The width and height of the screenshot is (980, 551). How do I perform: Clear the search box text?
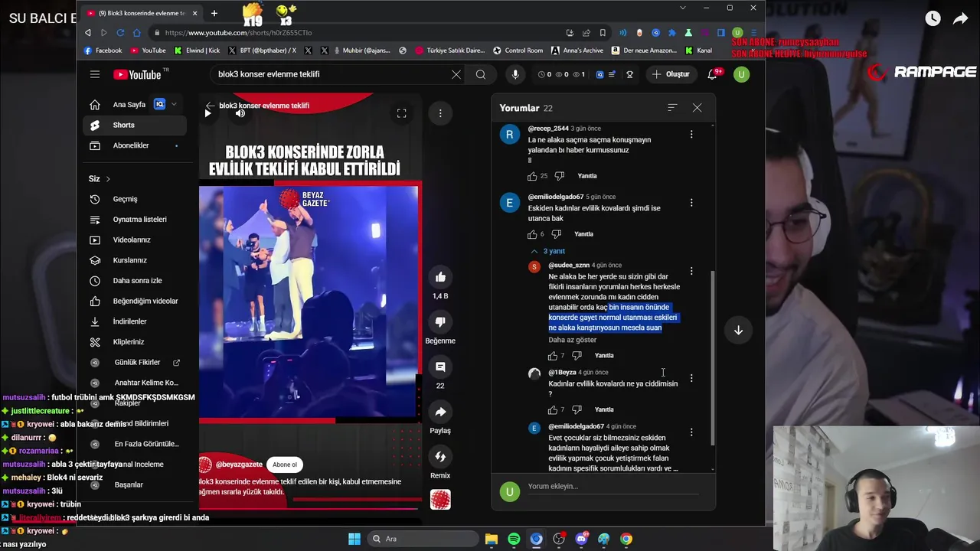456,74
